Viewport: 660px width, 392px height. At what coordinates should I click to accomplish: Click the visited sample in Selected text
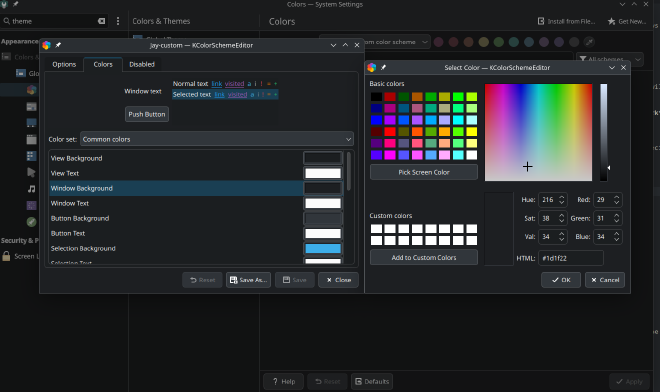(x=237, y=95)
